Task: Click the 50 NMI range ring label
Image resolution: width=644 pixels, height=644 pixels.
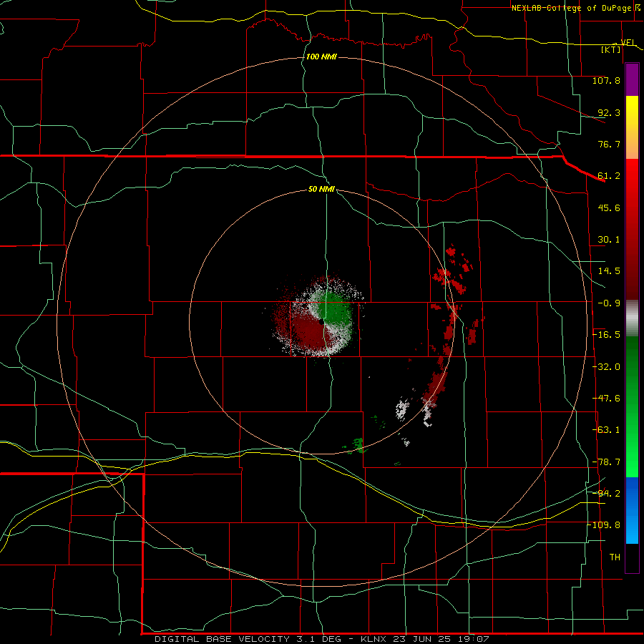Action: (321, 190)
